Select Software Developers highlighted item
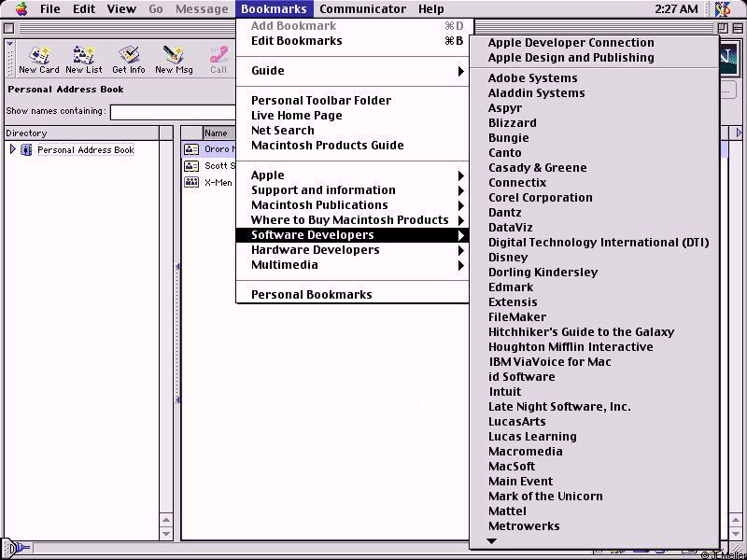The height and width of the screenshot is (560, 747). tap(353, 235)
